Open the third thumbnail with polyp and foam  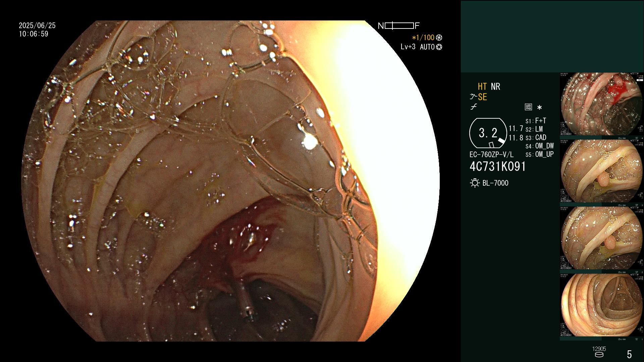tap(602, 238)
